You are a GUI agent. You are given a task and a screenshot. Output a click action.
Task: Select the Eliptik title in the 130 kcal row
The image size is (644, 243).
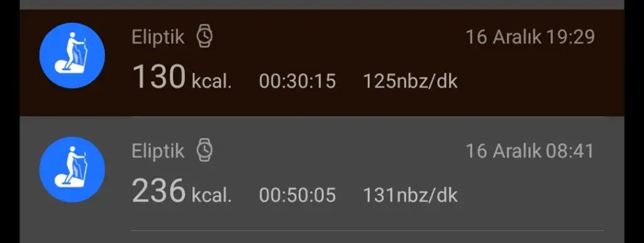(x=158, y=37)
